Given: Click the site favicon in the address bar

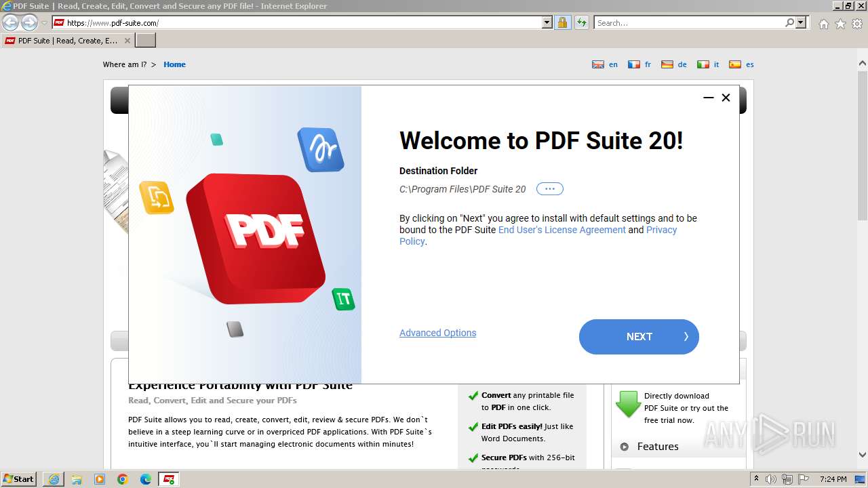Looking at the screenshot, I should pos(59,23).
